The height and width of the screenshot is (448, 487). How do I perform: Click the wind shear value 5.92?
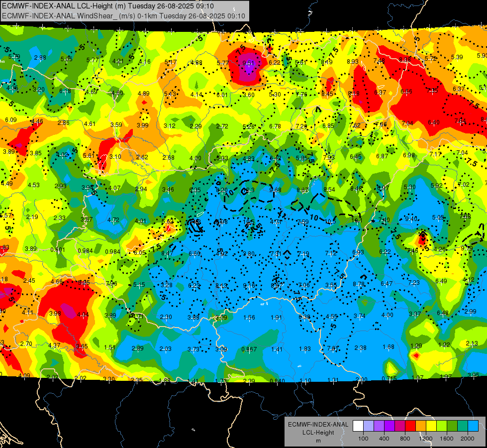tap(436, 185)
